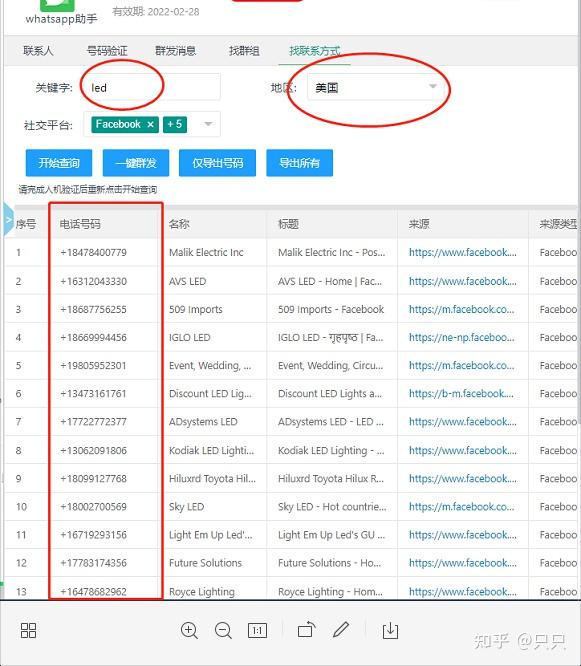Sort by the 名称 column header
Image resolution: width=581 pixels, height=666 pixels.
coord(179,224)
